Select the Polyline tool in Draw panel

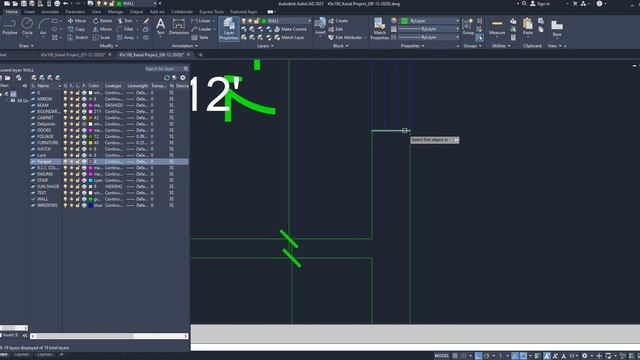coord(10,27)
